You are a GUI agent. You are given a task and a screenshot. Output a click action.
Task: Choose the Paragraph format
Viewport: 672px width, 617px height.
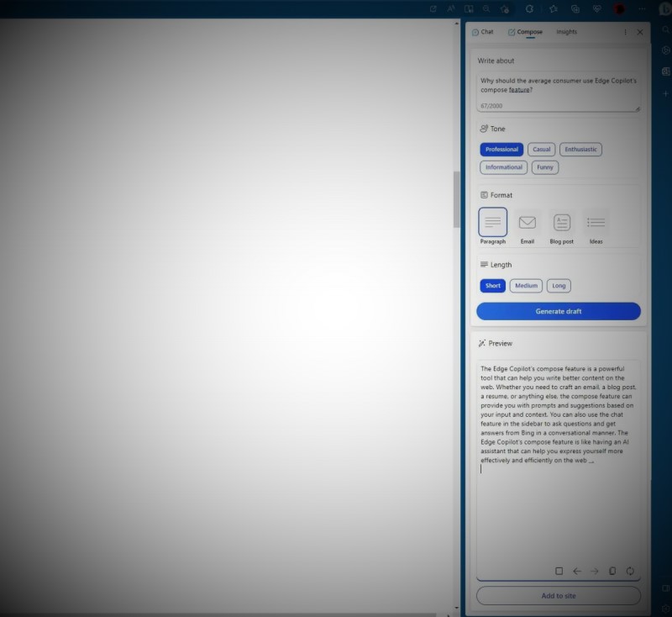coord(493,226)
